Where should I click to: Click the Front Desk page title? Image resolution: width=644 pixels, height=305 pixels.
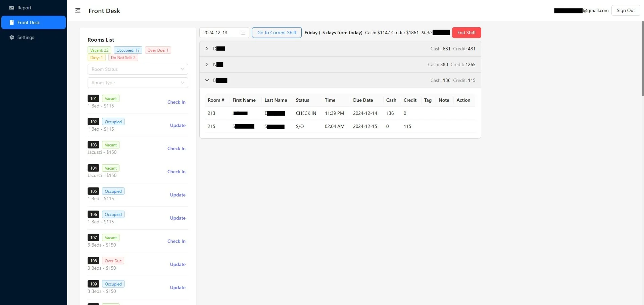[x=104, y=11]
